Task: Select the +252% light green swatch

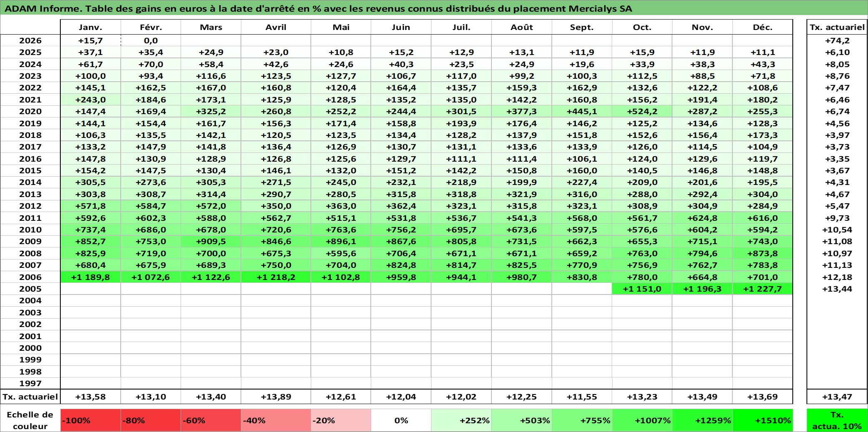Action: pos(461,420)
